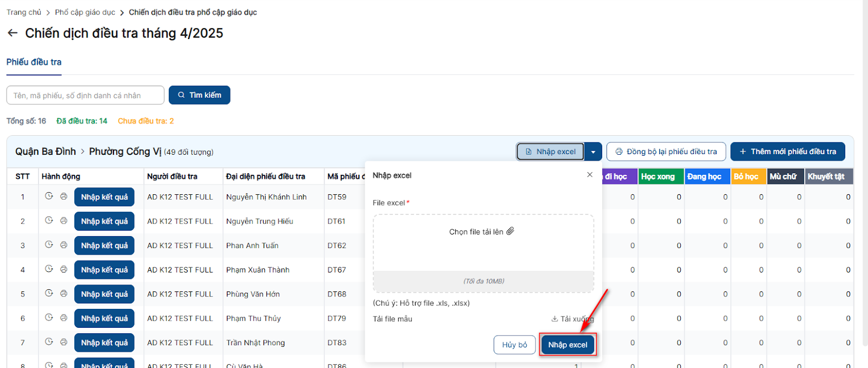Viewport: 868px width, 368px height.
Task: Go to Phổ cập giáo dục breadcrumb
Action: (85, 12)
